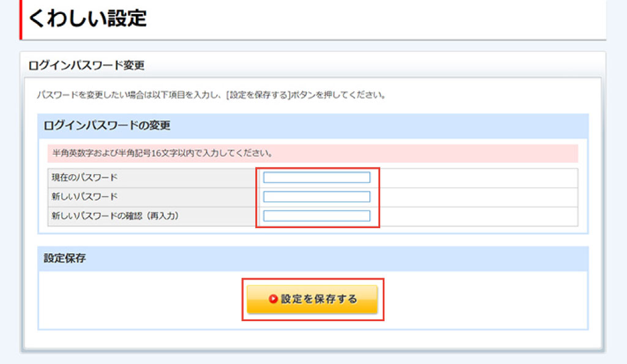The image size is (627, 364).
Task: Click blank area right of save button
Action: 484,300
